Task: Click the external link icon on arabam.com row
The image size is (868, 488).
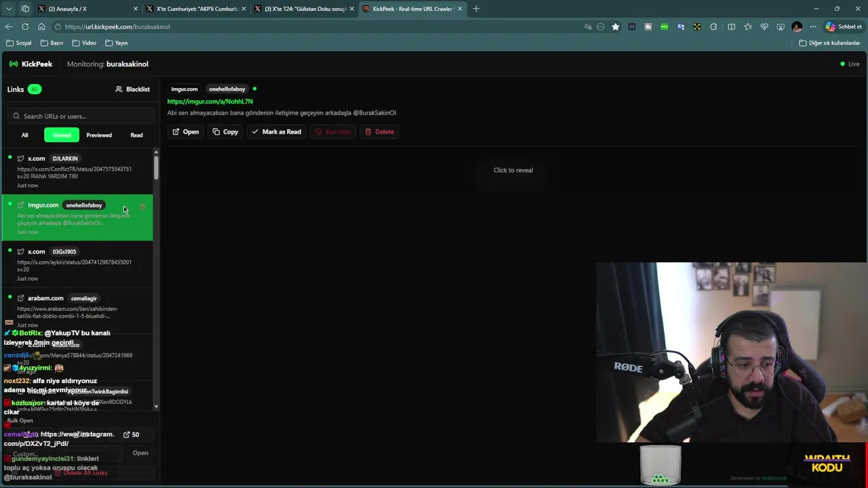Action: point(20,298)
